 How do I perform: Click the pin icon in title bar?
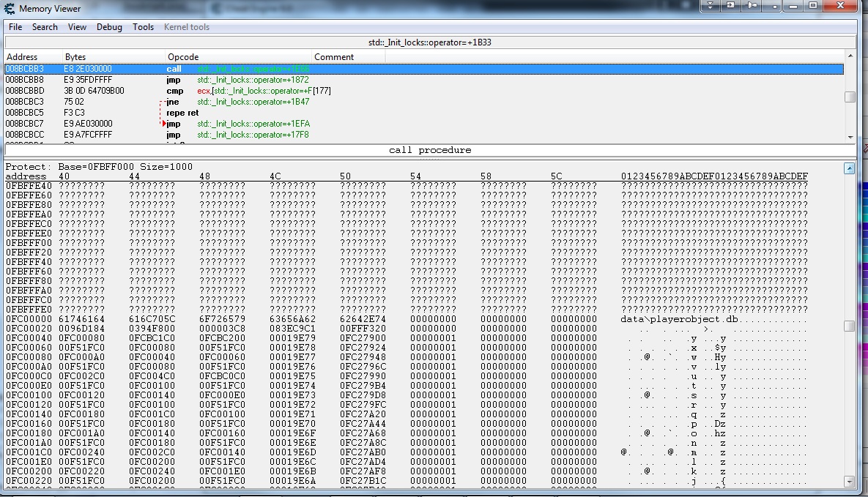pos(752,6)
